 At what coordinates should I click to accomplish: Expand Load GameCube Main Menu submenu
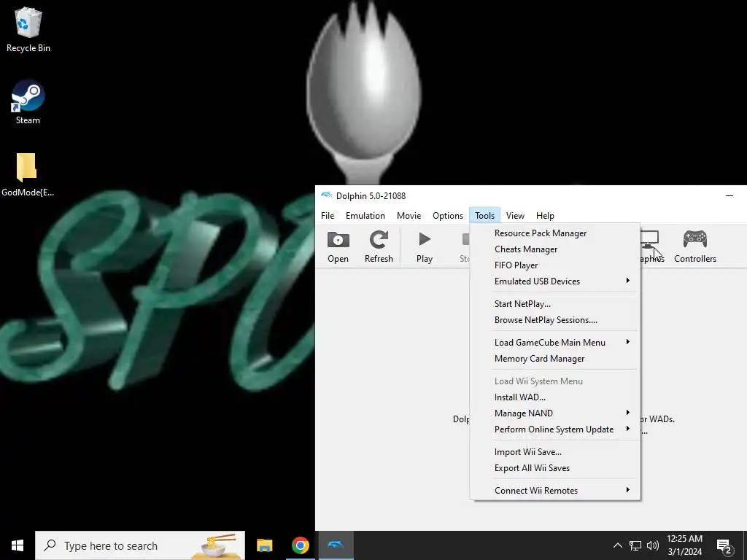[x=555, y=343]
